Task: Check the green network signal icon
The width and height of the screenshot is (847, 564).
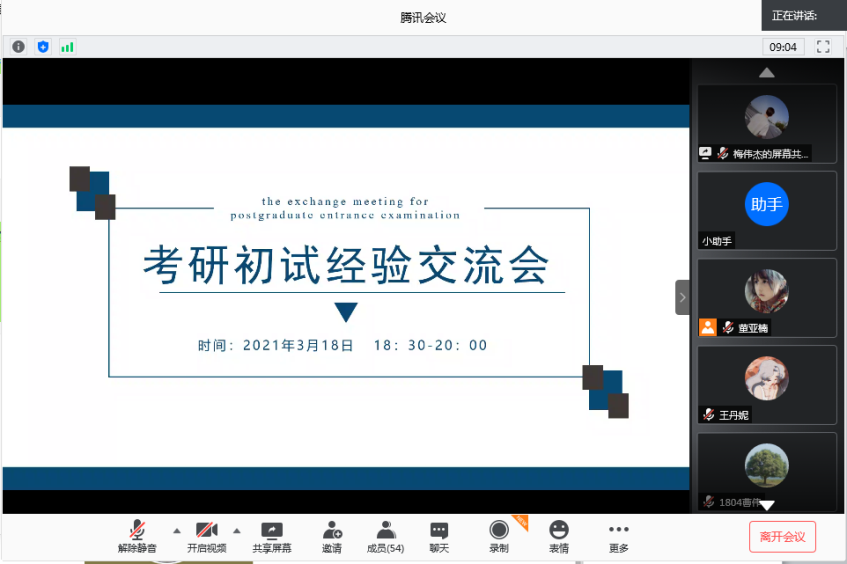Action: point(67,46)
